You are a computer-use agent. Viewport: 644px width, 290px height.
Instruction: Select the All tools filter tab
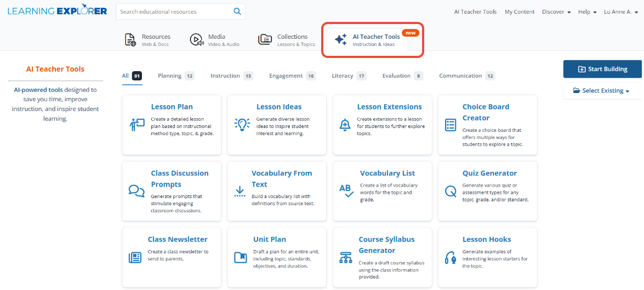(132, 76)
